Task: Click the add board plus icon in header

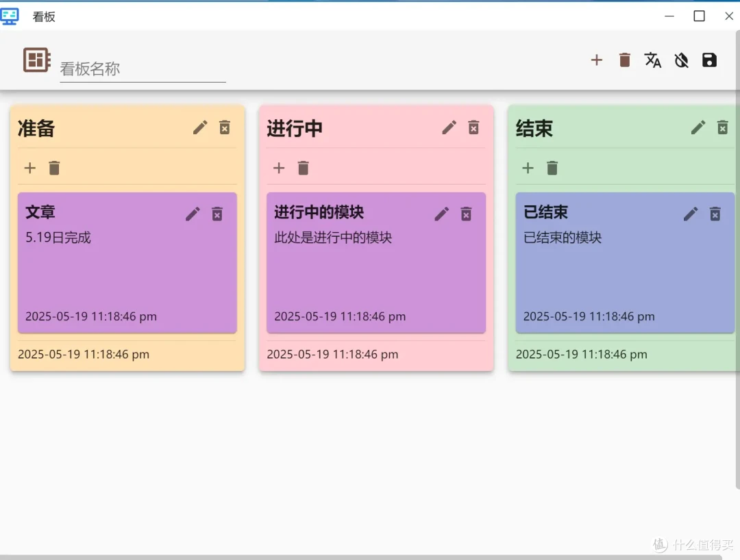Action: click(x=597, y=60)
